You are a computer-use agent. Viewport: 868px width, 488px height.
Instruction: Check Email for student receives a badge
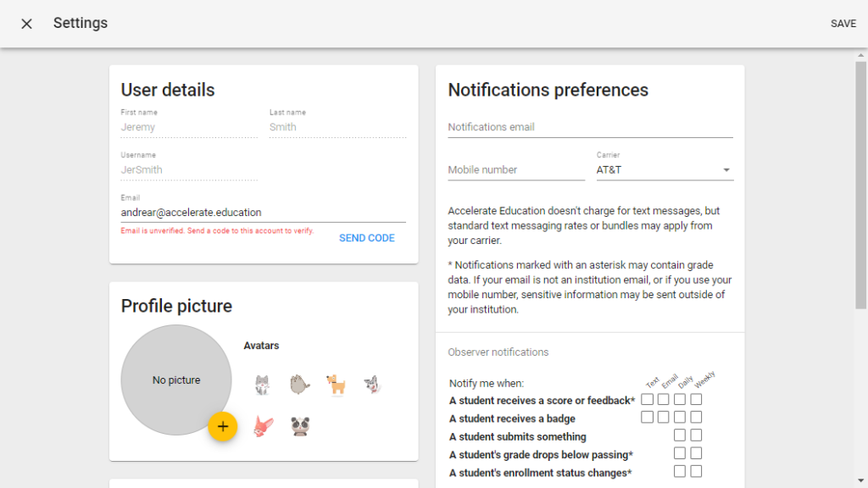[x=664, y=417]
